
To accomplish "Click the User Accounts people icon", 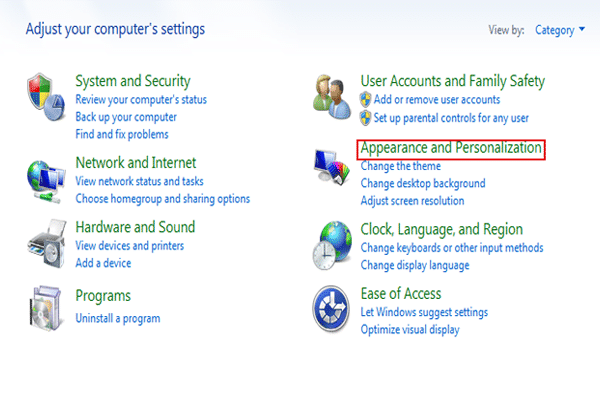I will 331,94.
